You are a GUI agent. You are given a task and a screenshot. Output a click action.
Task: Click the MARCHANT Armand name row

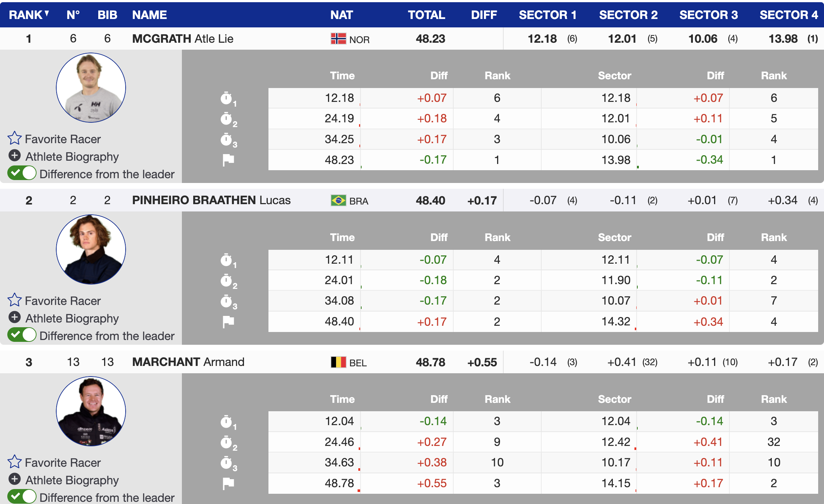pos(188,362)
